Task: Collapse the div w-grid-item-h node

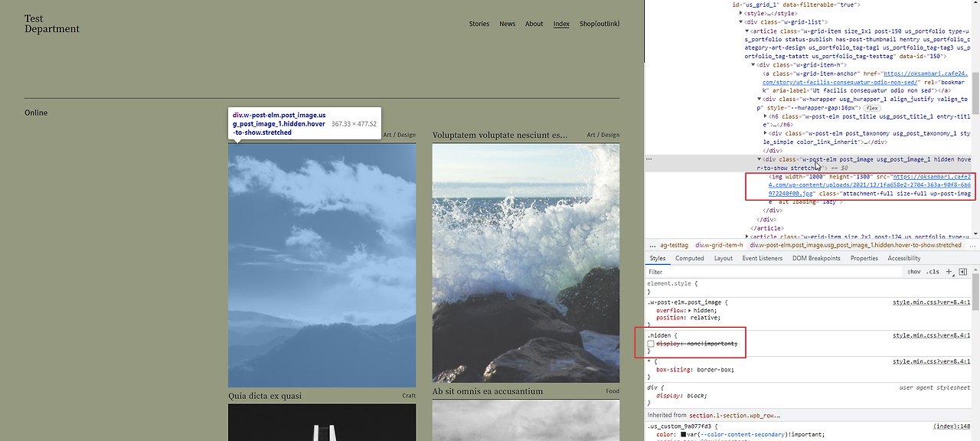Action: click(753, 64)
